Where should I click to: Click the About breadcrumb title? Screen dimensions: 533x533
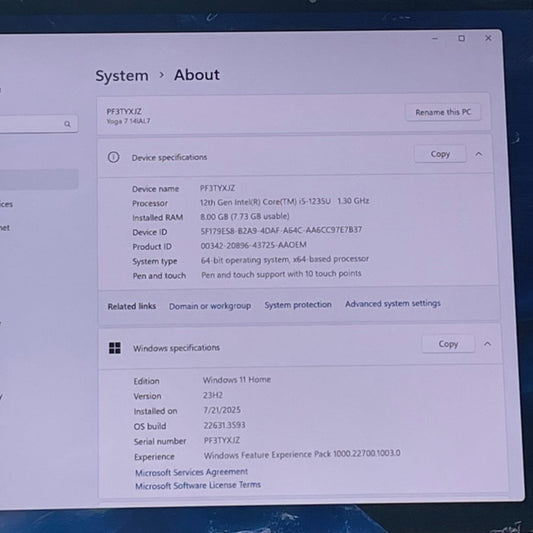tap(197, 75)
